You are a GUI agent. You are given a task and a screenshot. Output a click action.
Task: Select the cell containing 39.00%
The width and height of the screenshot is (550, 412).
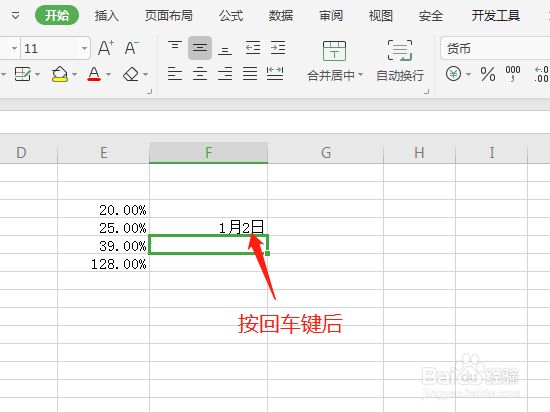pyautogui.click(x=103, y=245)
